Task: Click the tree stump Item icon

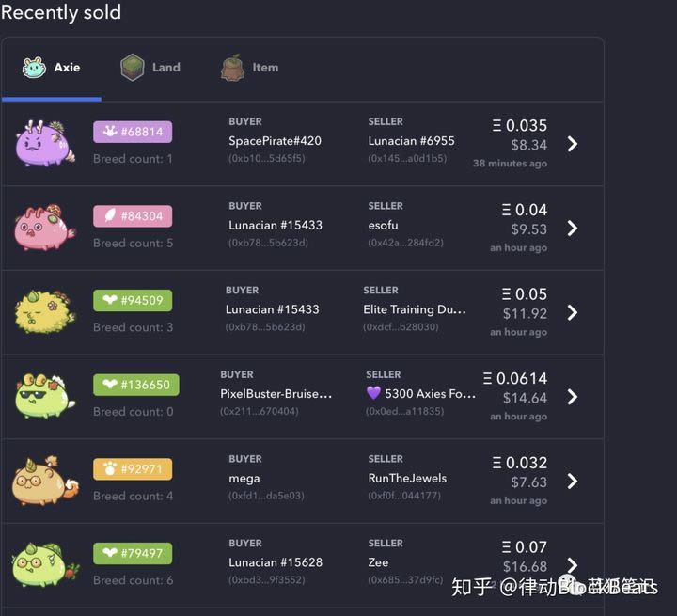Action: [233, 68]
